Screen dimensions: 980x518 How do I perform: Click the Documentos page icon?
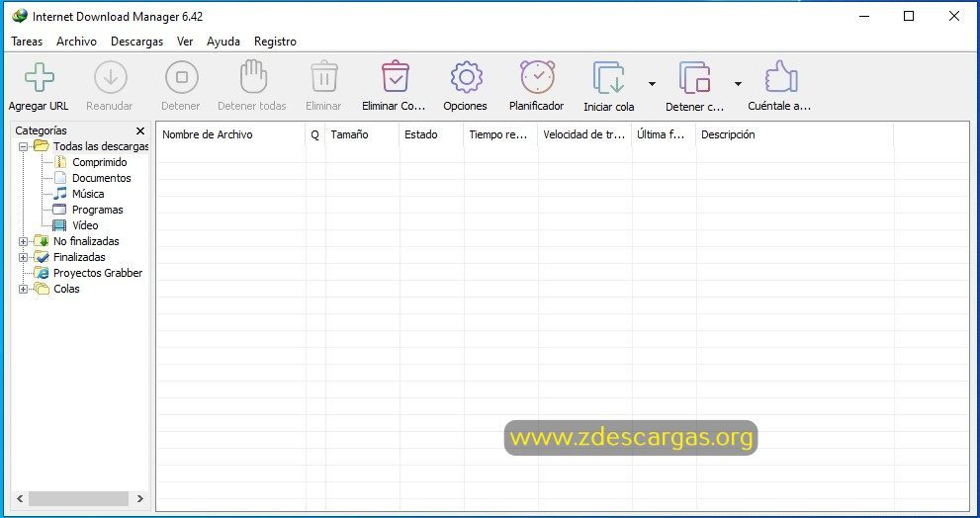coord(60,178)
